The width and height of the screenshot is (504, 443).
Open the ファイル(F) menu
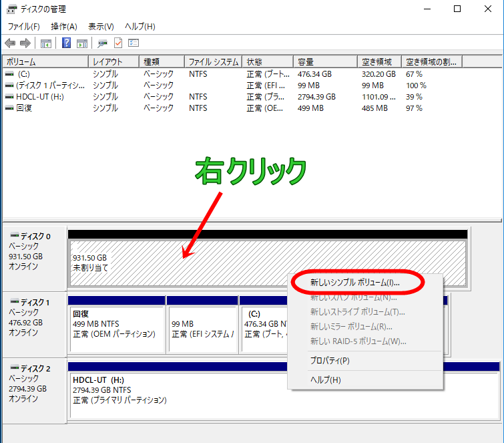click(x=24, y=26)
